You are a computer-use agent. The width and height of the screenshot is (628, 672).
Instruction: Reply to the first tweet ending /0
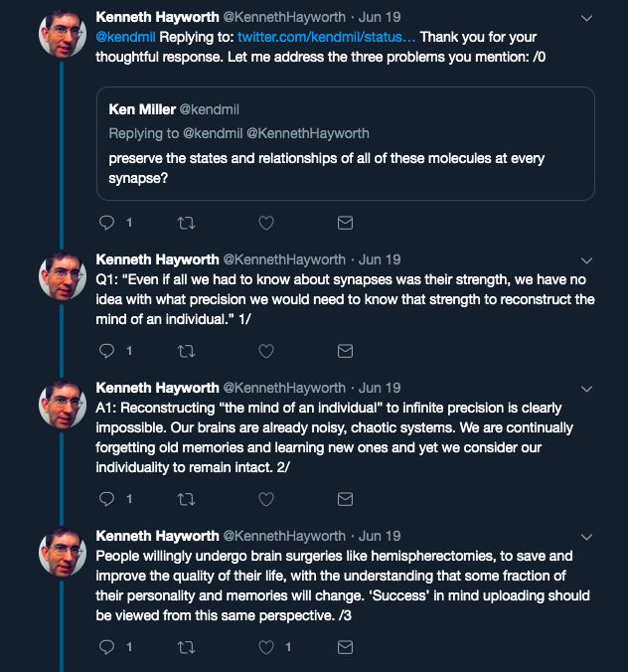106,223
